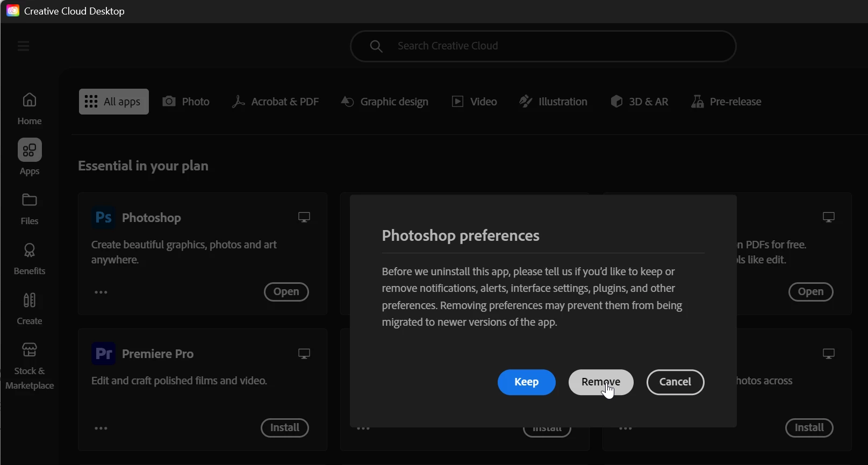The image size is (868, 465).
Task: Switch to the Photo category tab
Action: coord(186,102)
